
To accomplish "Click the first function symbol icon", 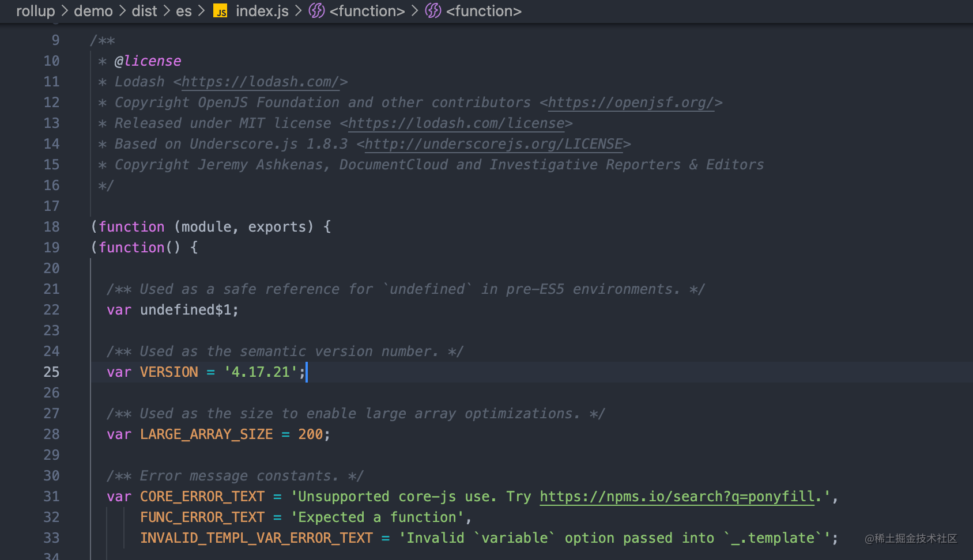I will tap(316, 11).
